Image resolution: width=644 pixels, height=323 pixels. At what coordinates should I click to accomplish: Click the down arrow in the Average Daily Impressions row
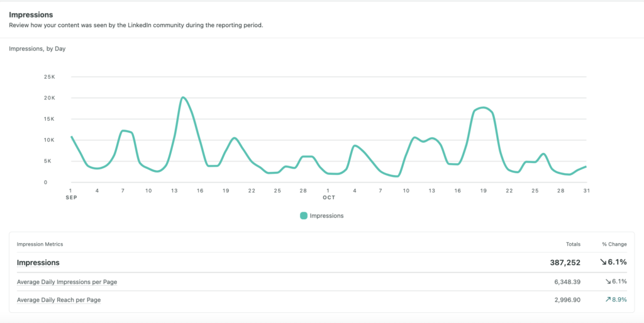608,281
